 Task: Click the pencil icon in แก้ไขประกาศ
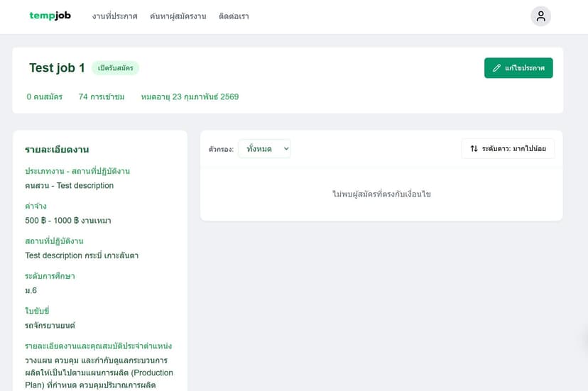(496, 68)
